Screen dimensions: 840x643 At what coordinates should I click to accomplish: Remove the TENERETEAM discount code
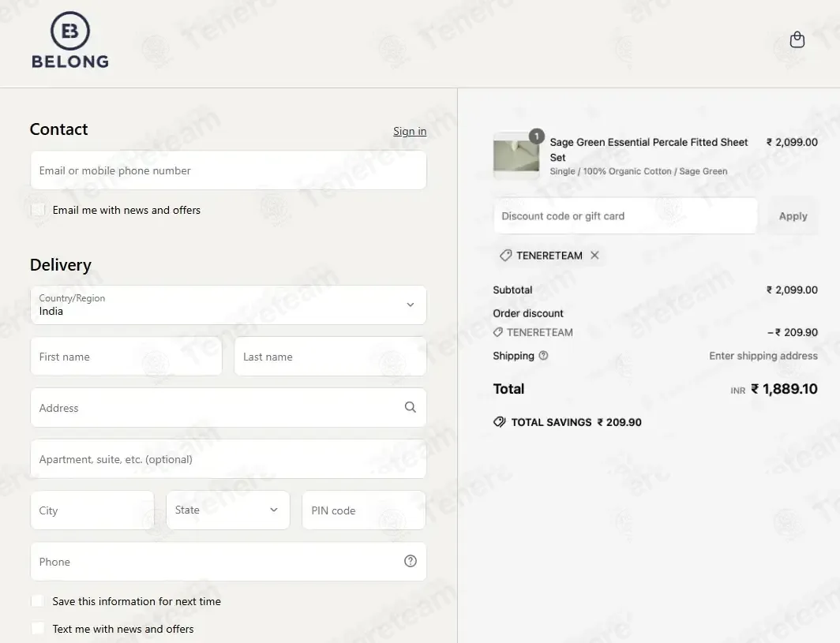594,256
